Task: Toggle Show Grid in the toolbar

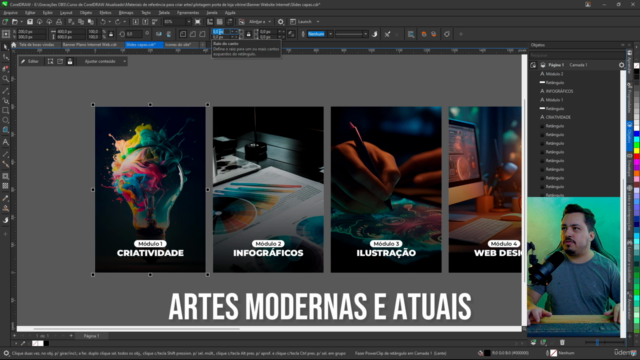Action: tap(220, 22)
